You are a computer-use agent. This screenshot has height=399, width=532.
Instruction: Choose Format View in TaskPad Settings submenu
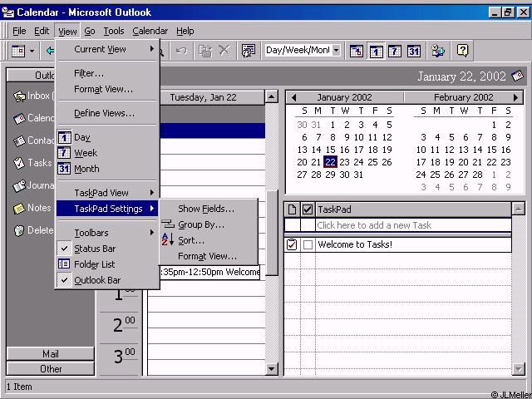[209, 256]
